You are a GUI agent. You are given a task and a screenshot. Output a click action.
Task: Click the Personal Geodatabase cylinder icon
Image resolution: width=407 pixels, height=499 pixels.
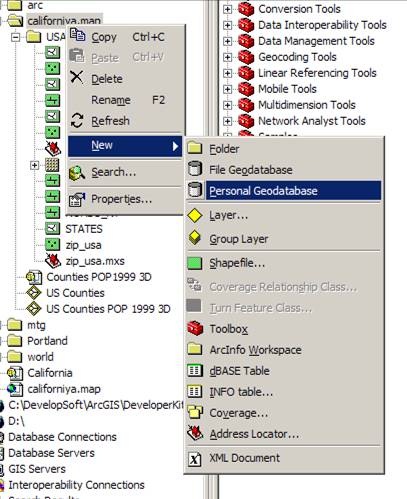click(x=195, y=190)
